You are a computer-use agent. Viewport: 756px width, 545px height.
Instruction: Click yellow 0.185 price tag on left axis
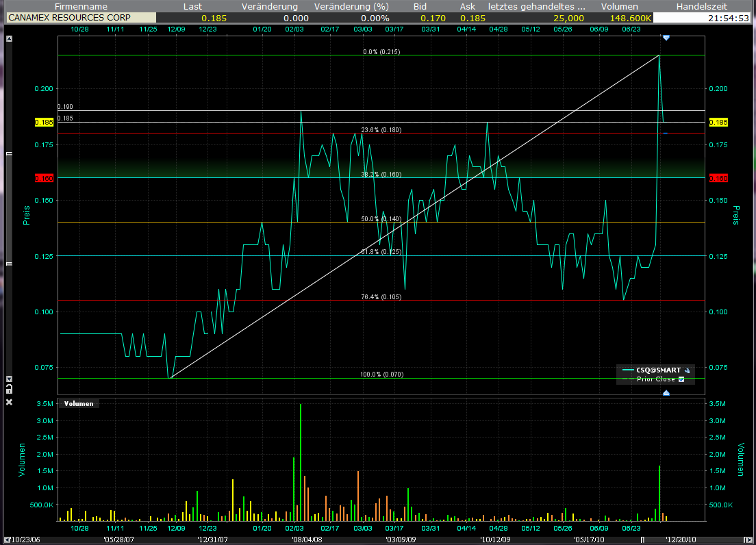click(x=44, y=123)
